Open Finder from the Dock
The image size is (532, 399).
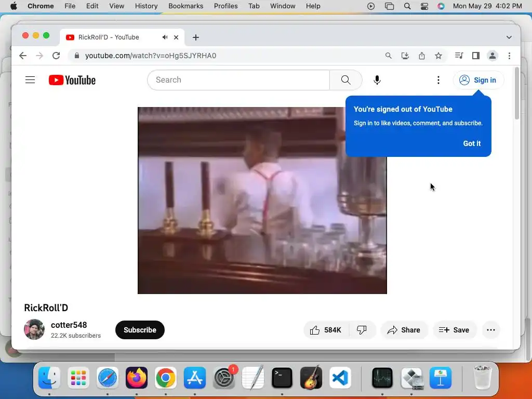click(x=49, y=378)
